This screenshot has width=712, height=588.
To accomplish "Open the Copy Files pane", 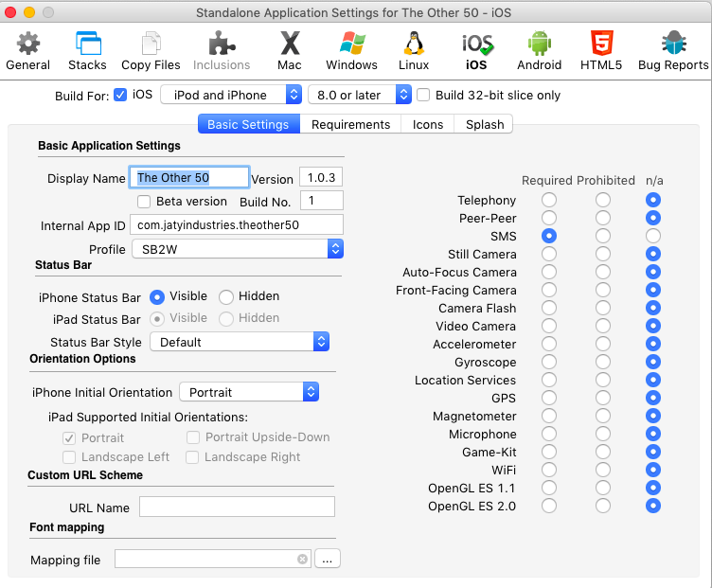I will [151, 50].
